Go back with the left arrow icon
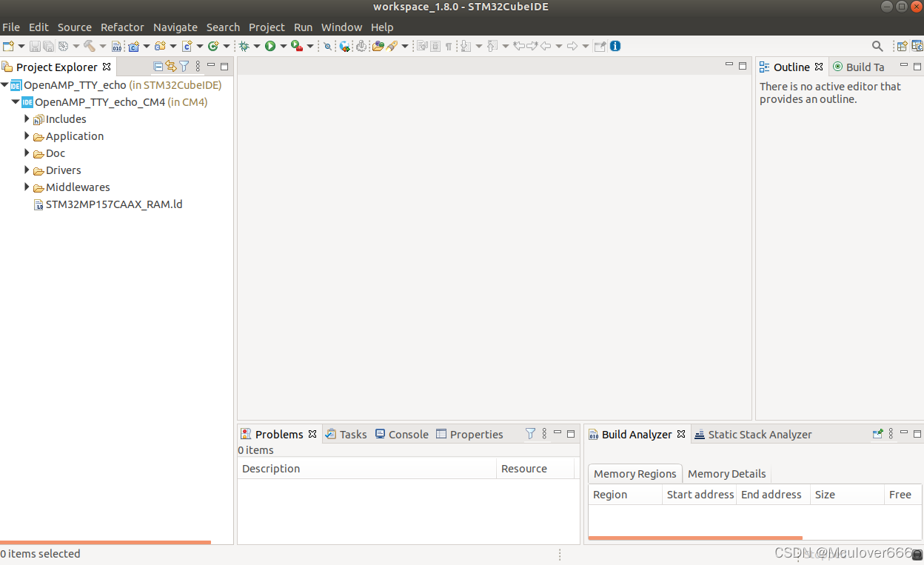This screenshot has width=924, height=565. (x=546, y=46)
